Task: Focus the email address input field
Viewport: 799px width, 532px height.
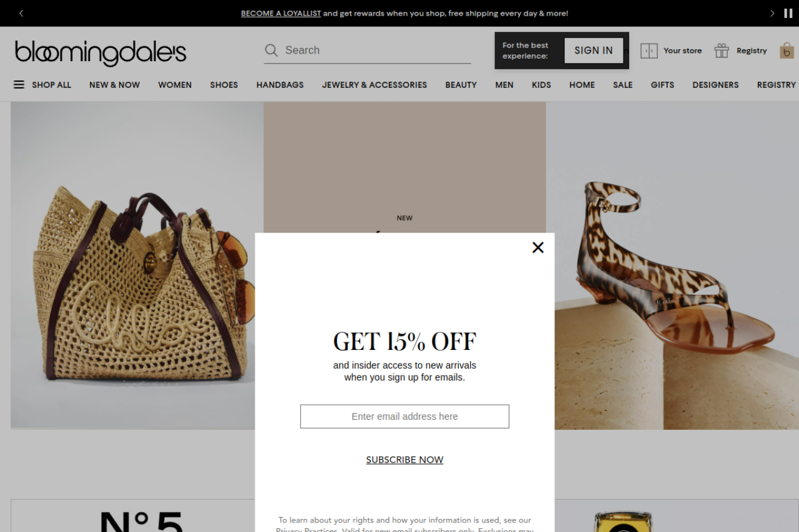Action: [x=404, y=417]
